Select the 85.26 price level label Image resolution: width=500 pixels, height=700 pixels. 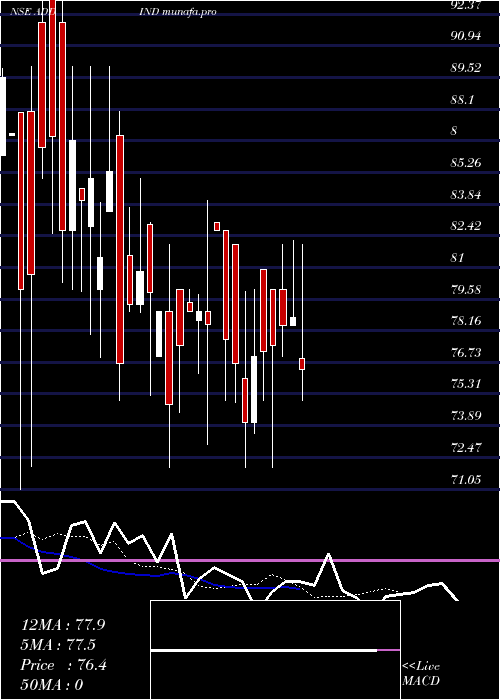pos(466,162)
